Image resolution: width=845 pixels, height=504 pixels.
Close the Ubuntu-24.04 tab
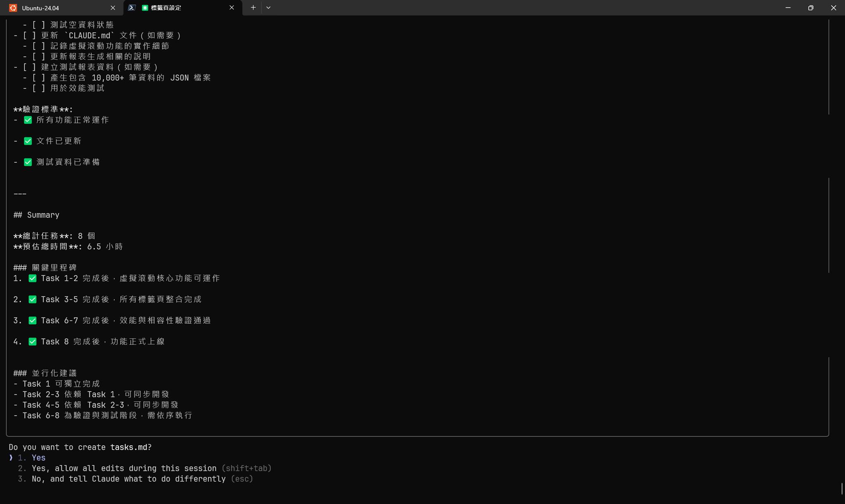pos(113,8)
